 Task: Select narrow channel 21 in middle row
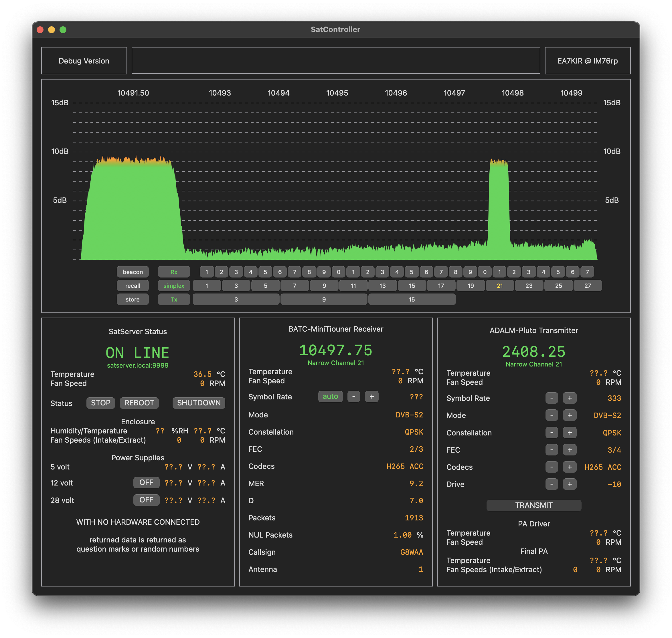click(499, 286)
